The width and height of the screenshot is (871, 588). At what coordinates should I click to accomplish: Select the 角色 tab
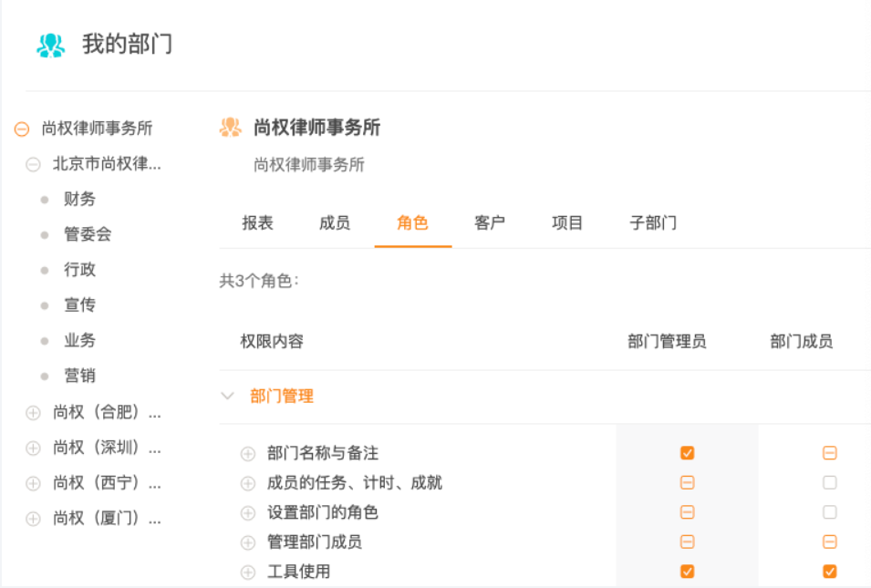click(412, 222)
